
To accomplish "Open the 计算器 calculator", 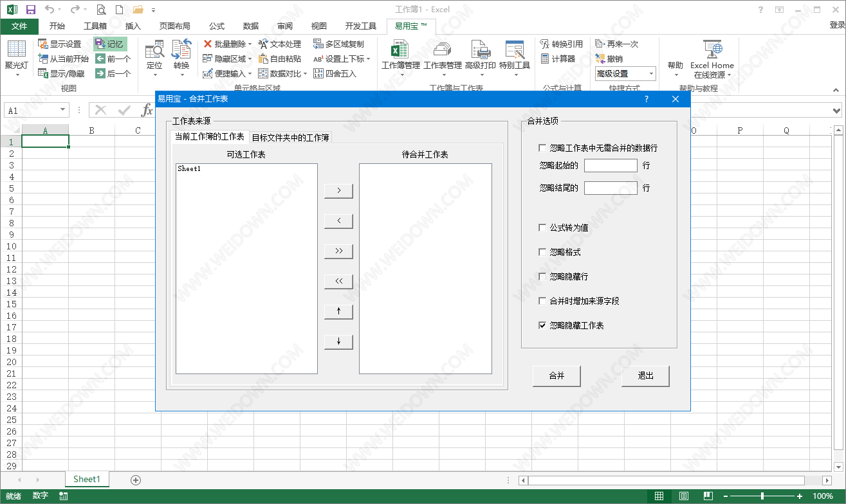I will 557,59.
